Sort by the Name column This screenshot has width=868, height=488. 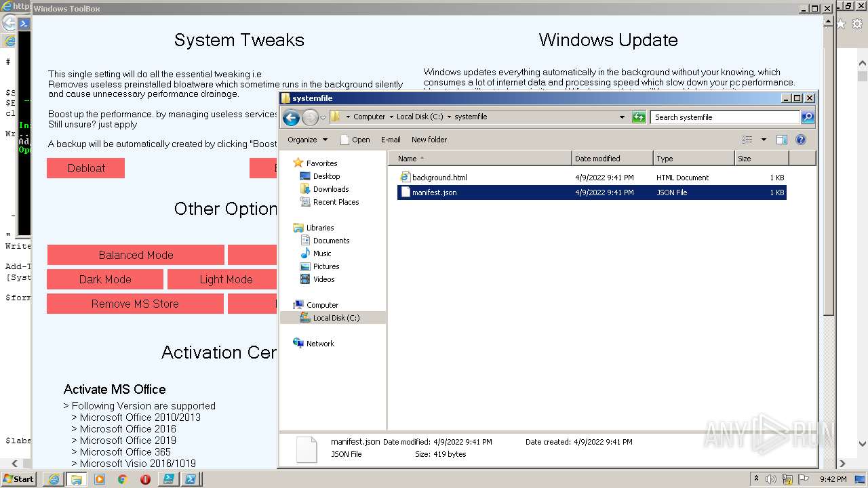[x=480, y=159]
